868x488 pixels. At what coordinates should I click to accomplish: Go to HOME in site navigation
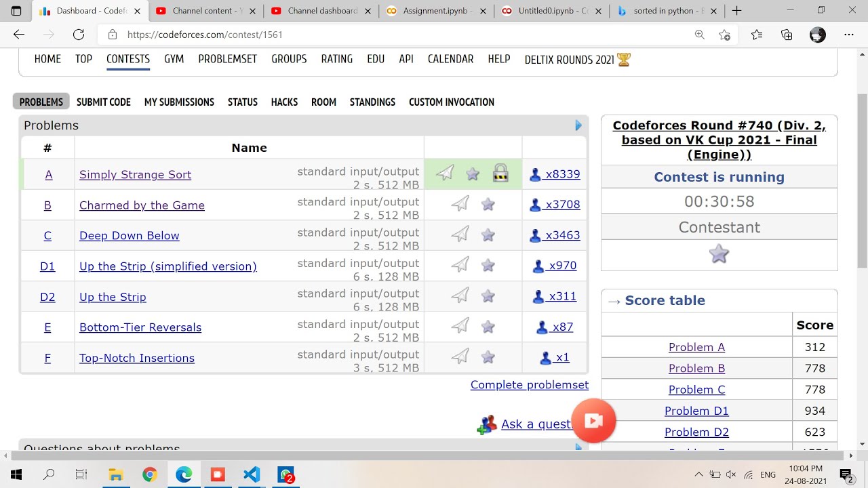(x=47, y=59)
